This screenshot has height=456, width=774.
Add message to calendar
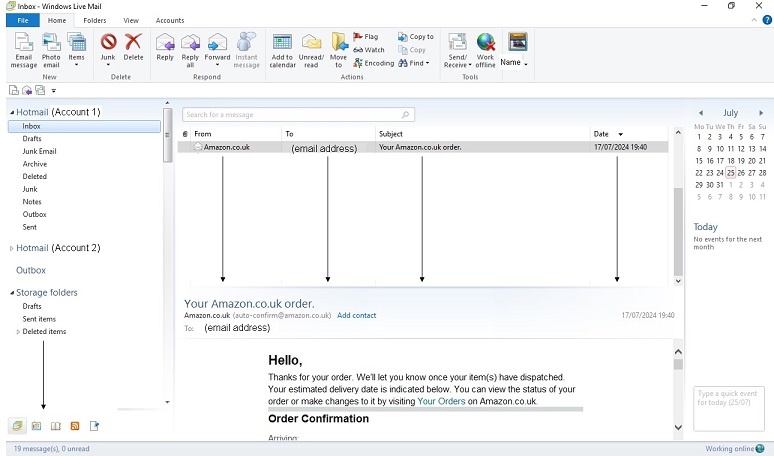pyautogui.click(x=282, y=50)
